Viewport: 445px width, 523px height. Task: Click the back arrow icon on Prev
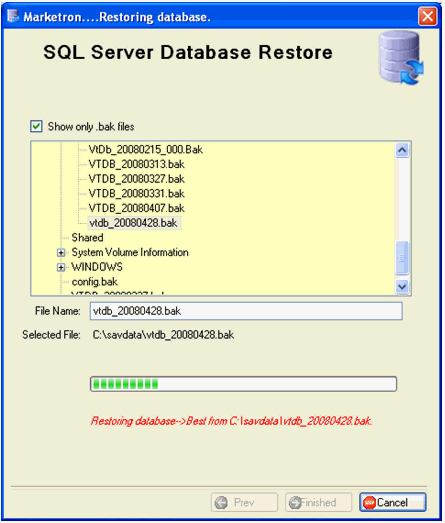point(221,502)
